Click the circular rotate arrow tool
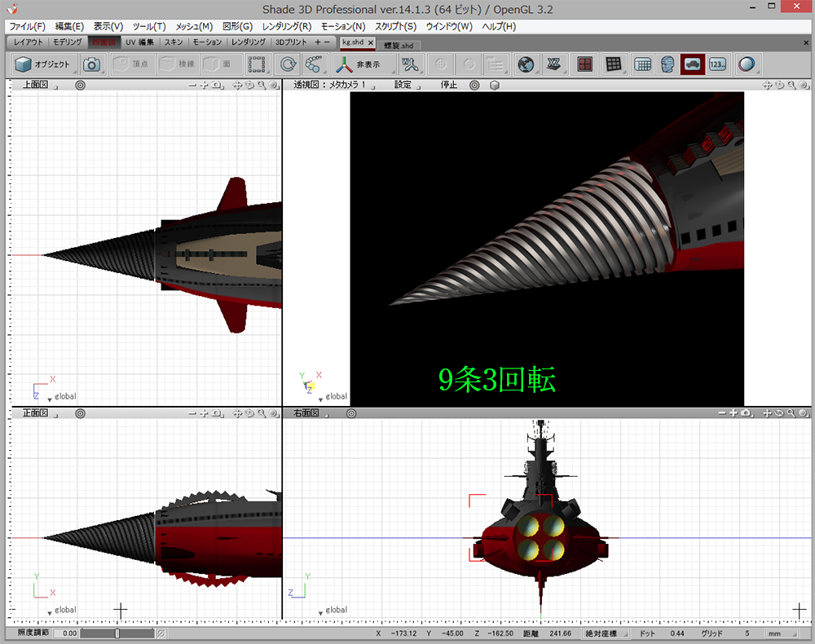Viewport: 815px width, 644px height. click(288, 64)
